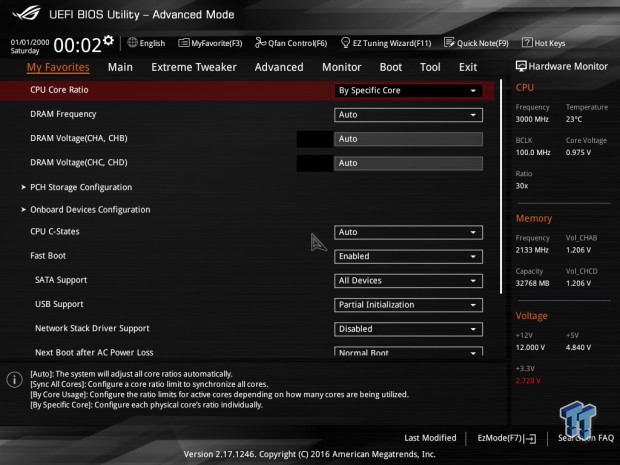Click the ROG logo in the header
The height and width of the screenshot is (465, 620).
26,13
